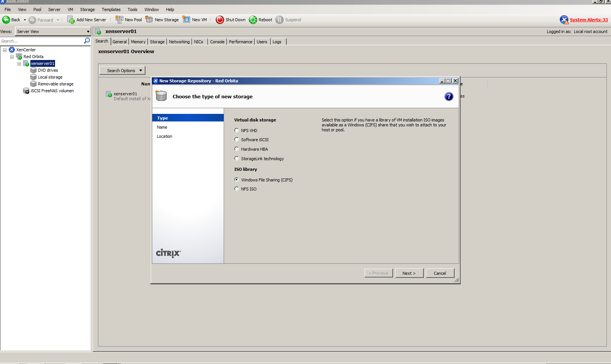Open the System Alerts link
Screen dimensions: 611x364
[x=588, y=20]
